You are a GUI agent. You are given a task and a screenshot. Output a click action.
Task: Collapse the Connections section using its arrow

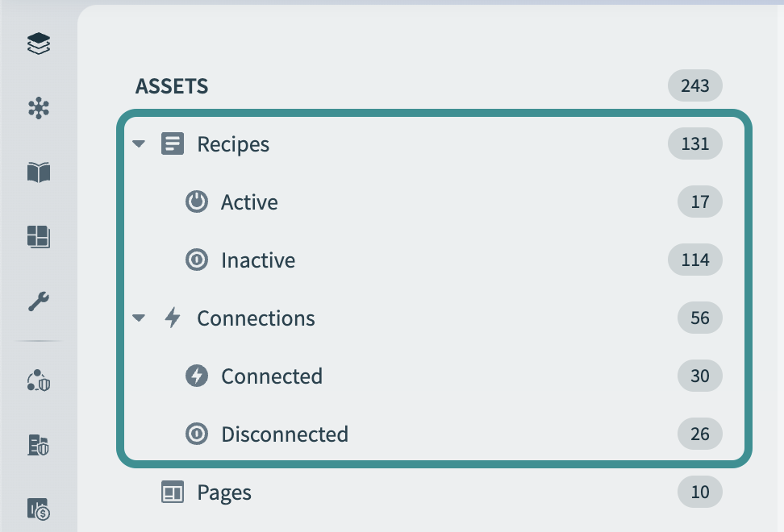(x=138, y=318)
